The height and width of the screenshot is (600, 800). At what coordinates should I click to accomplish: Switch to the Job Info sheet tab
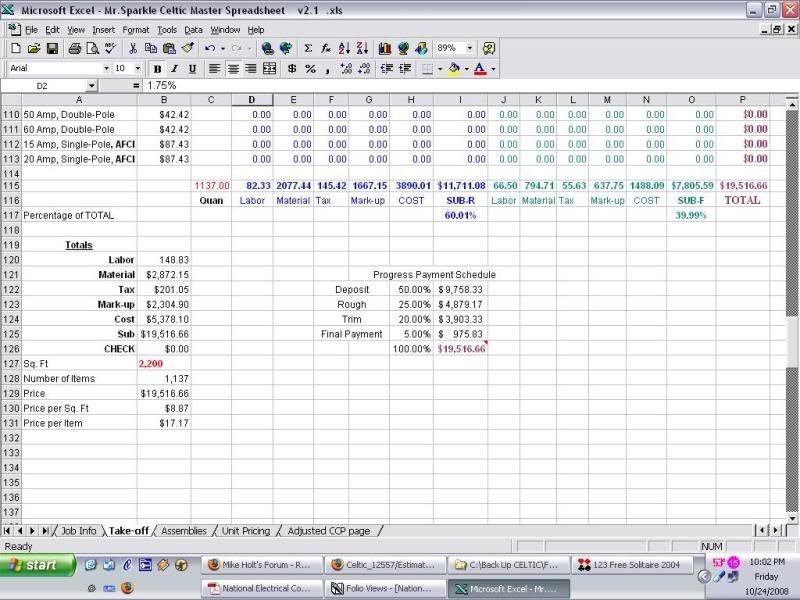79,531
